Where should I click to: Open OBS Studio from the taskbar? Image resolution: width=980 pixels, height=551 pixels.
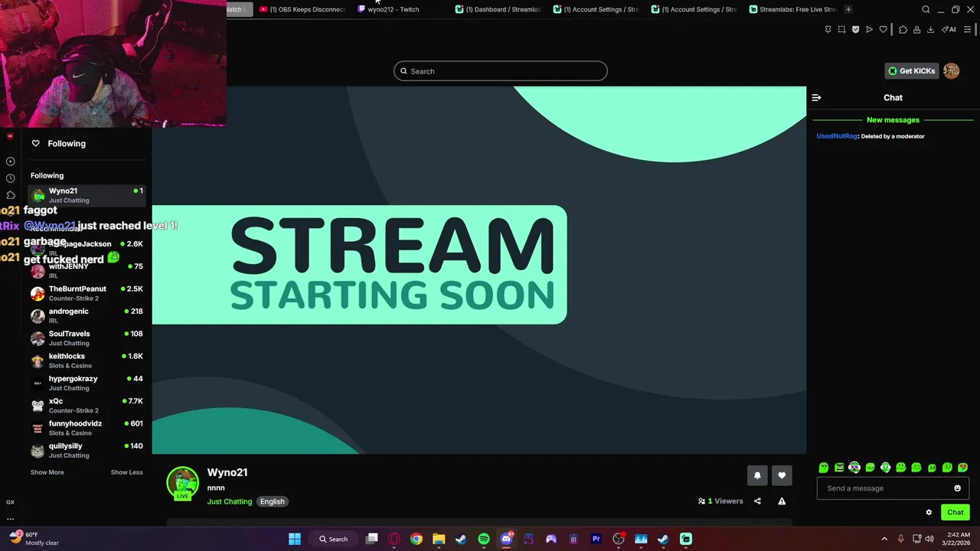[x=619, y=539]
